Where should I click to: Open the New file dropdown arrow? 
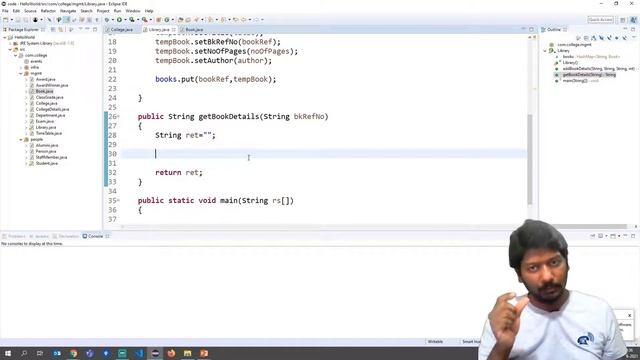11,20
